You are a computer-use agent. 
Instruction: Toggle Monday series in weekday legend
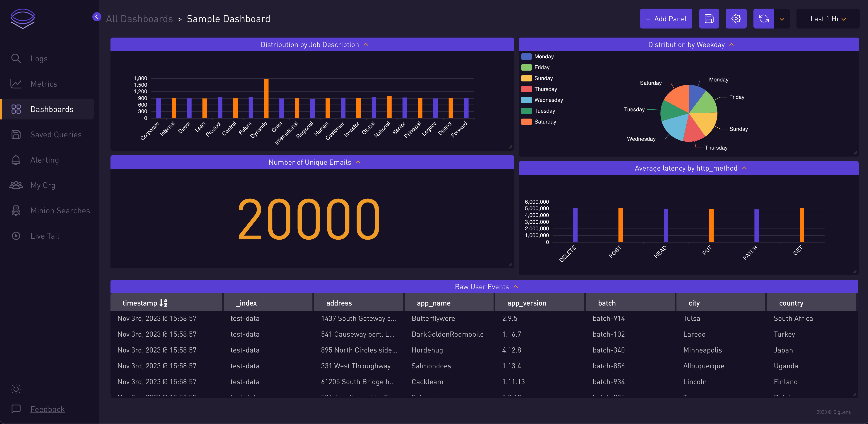click(544, 57)
